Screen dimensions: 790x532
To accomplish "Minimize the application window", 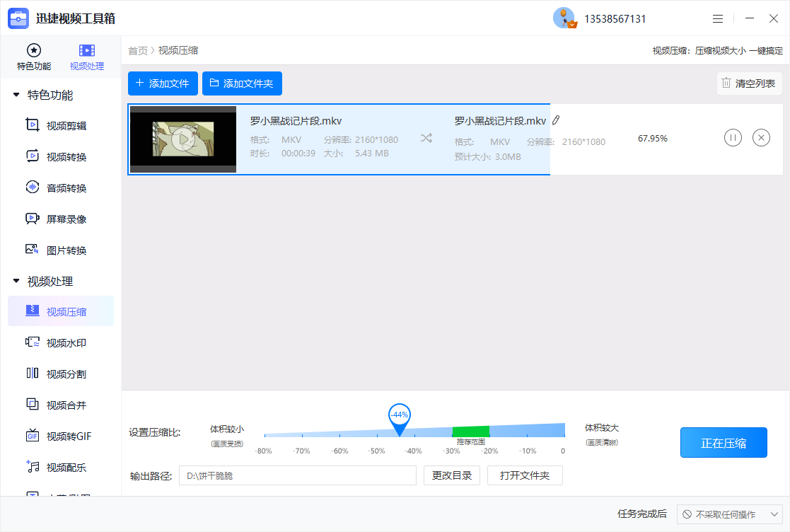I will point(750,18).
